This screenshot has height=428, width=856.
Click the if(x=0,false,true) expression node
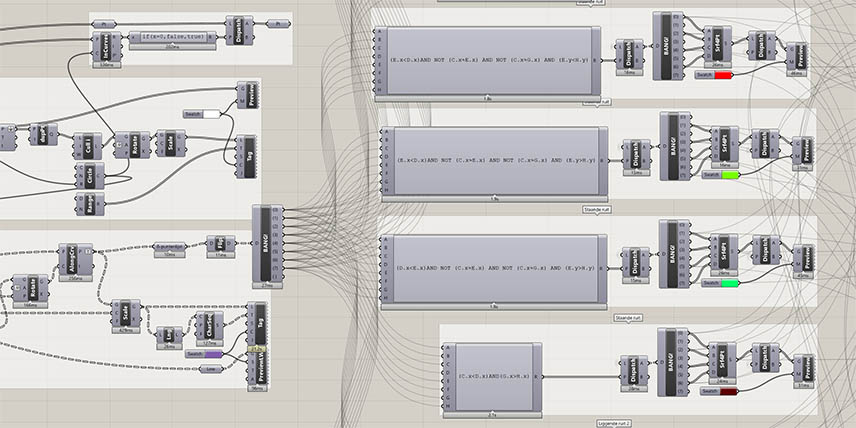172,36
